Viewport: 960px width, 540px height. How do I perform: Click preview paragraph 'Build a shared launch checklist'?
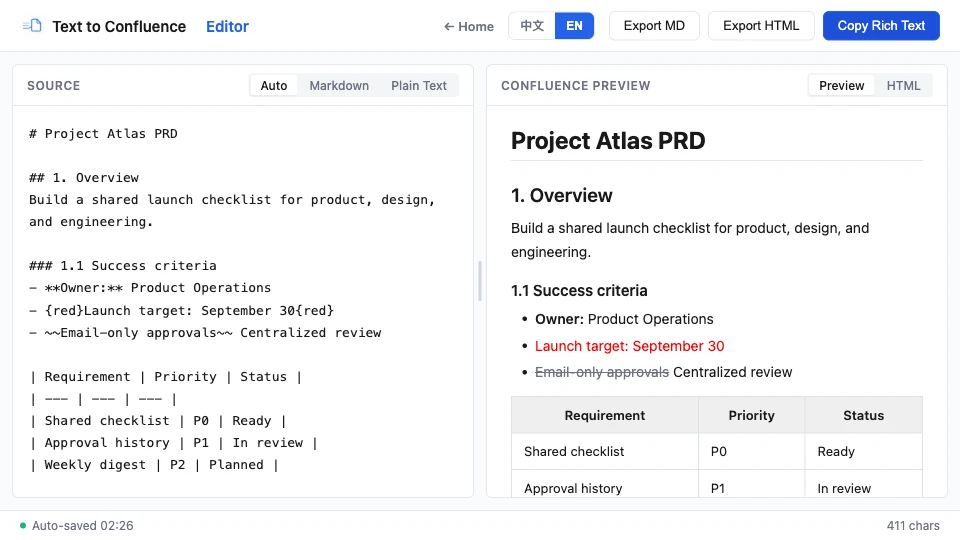(690, 240)
